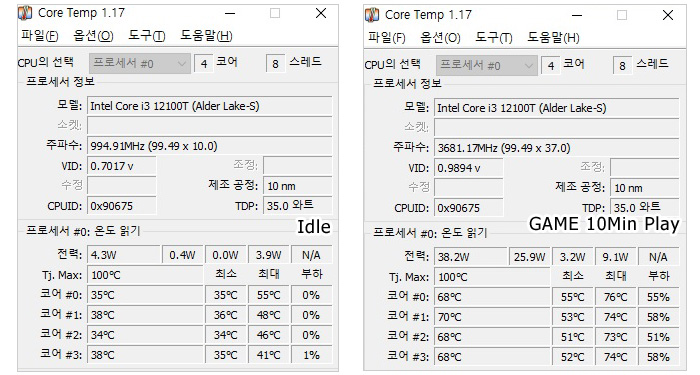Expand the 프로세서 #0 dropdown in right window
Viewport: 700px width, 375px height.
tap(487, 65)
